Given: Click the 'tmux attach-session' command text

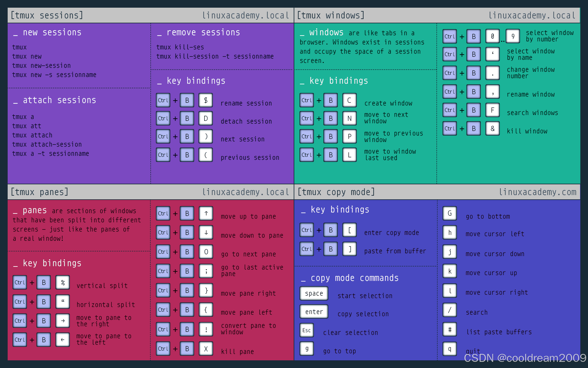Looking at the screenshot, I should click(x=47, y=144).
